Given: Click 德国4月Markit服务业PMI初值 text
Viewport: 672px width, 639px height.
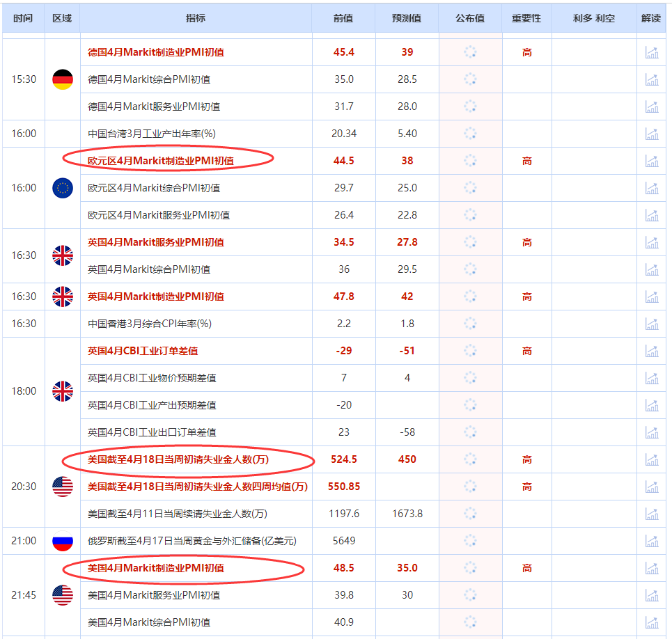Looking at the screenshot, I should pos(154,106).
